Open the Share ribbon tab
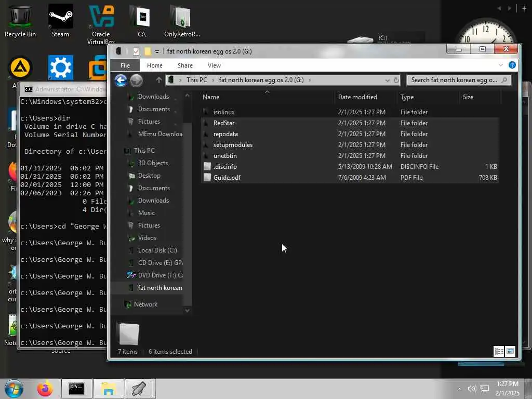532x399 pixels. click(x=185, y=65)
